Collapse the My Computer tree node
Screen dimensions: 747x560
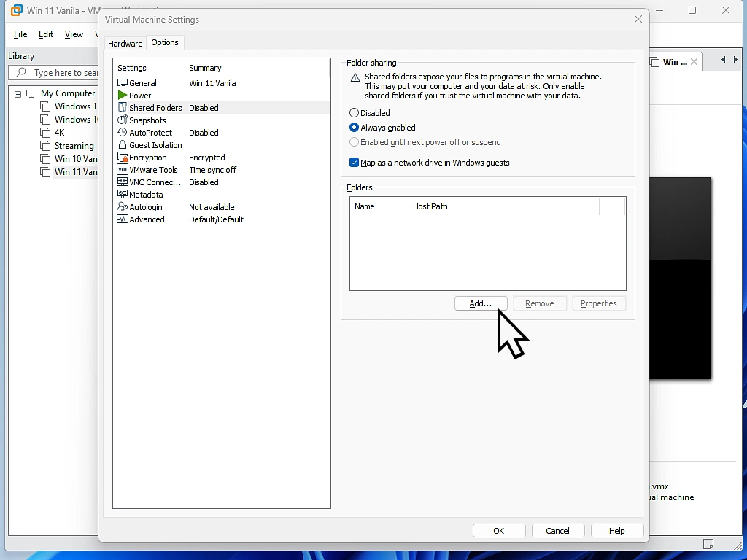tap(18, 94)
